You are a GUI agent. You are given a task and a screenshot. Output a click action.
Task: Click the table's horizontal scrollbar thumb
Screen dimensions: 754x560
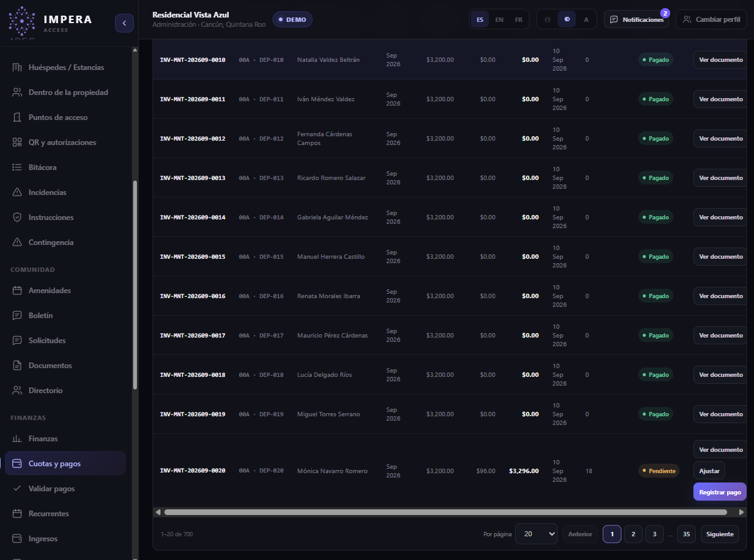(x=445, y=512)
